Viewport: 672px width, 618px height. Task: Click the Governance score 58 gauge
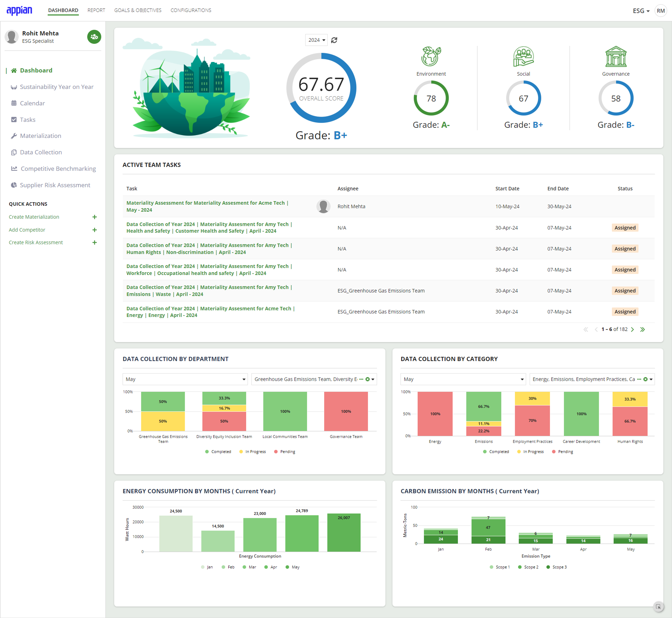click(616, 98)
